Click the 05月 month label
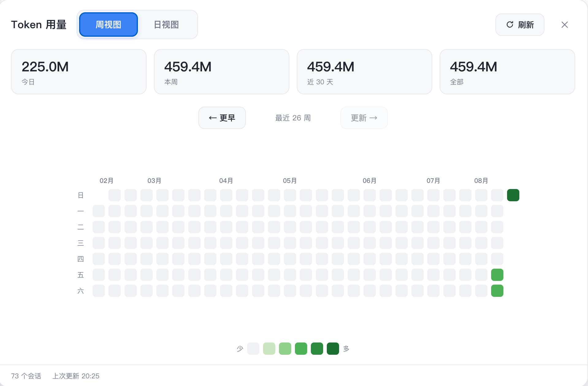588x386 pixels. point(290,181)
